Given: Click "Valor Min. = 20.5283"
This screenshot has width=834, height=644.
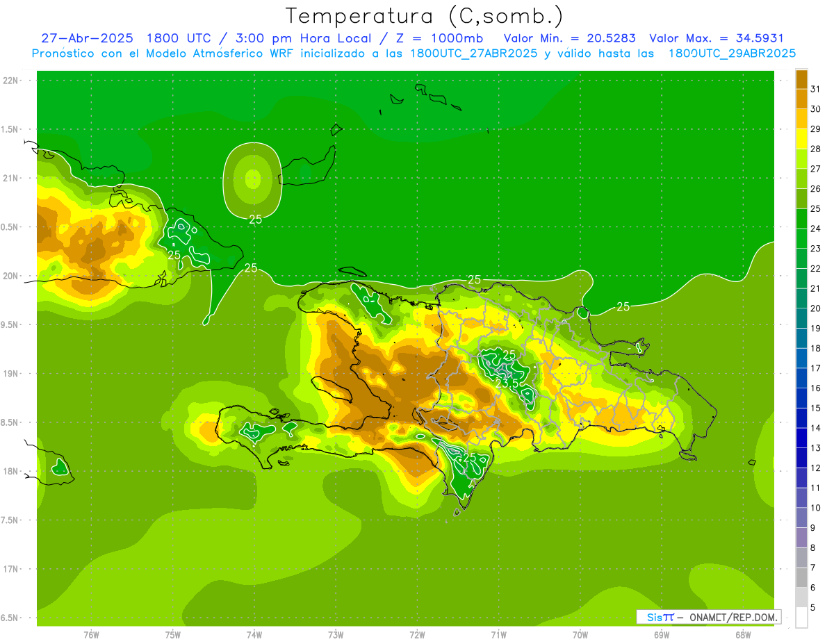Looking at the screenshot, I should [x=569, y=38].
